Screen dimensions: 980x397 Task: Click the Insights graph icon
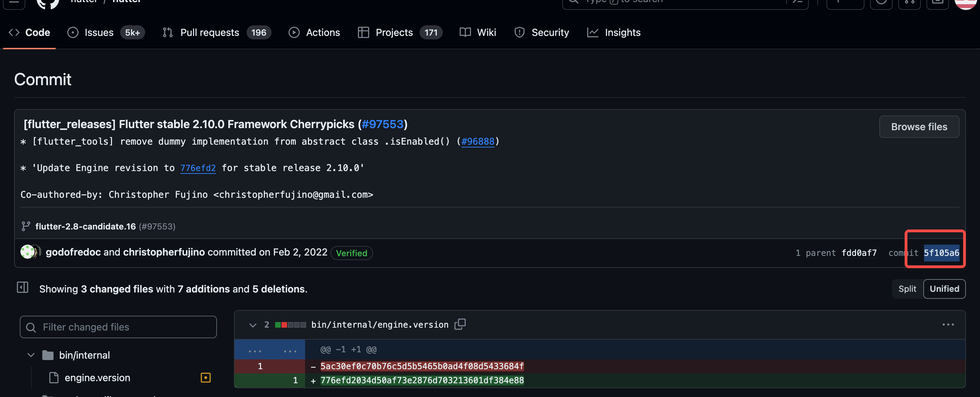tap(593, 33)
